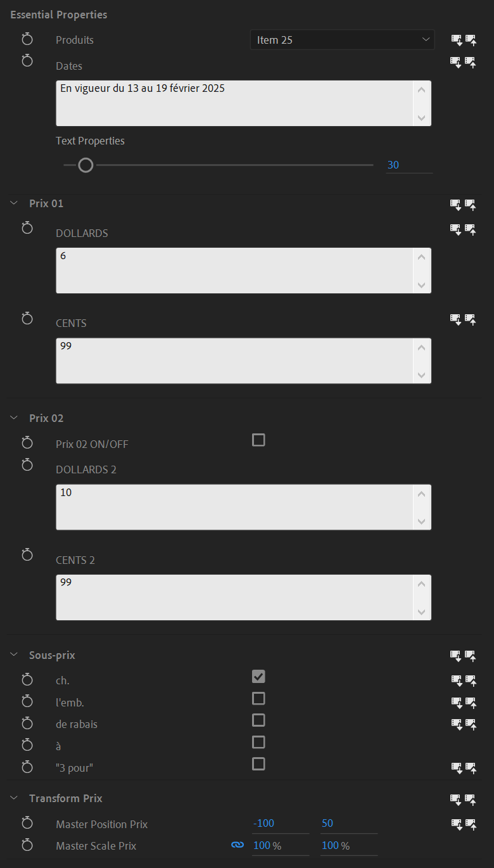This screenshot has width=494, height=868.
Task: Click the up-arrow push icon in "3 pour" row
Action: (x=470, y=768)
